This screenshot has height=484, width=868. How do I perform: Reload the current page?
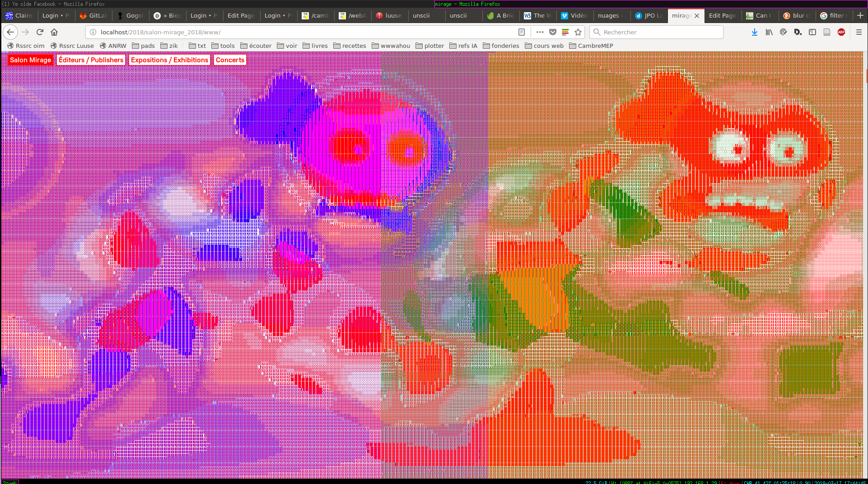point(40,32)
